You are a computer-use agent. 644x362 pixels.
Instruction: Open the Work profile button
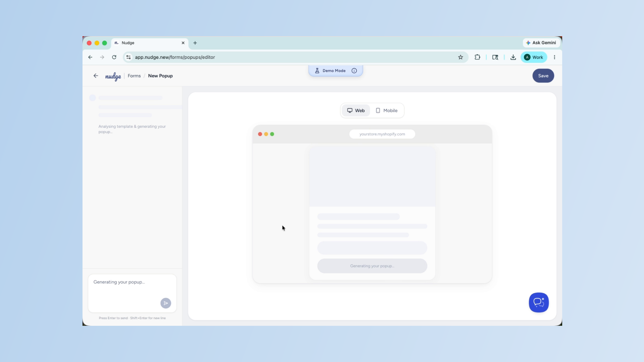[534, 57]
